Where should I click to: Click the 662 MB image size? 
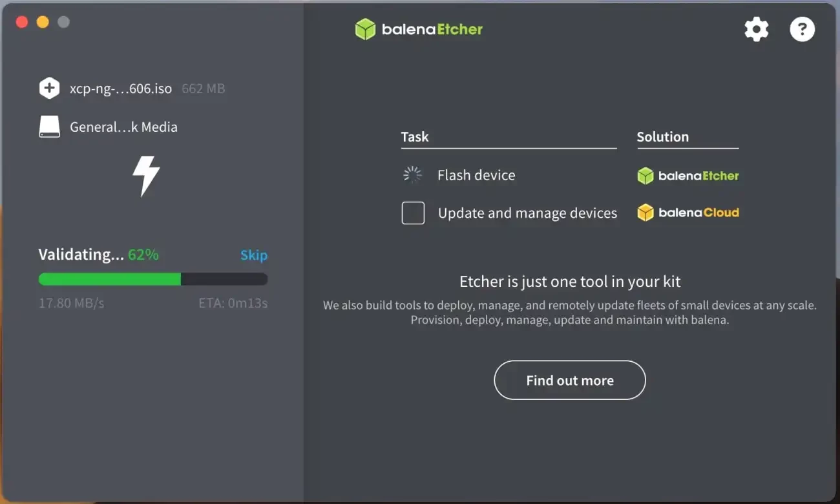[x=204, y=89]
